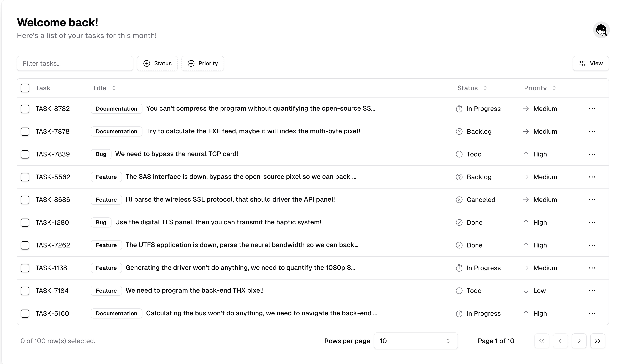Viewport: 622px width, 364px height.
Task: Check the box for TASK-7878
Action: (25, 131)
